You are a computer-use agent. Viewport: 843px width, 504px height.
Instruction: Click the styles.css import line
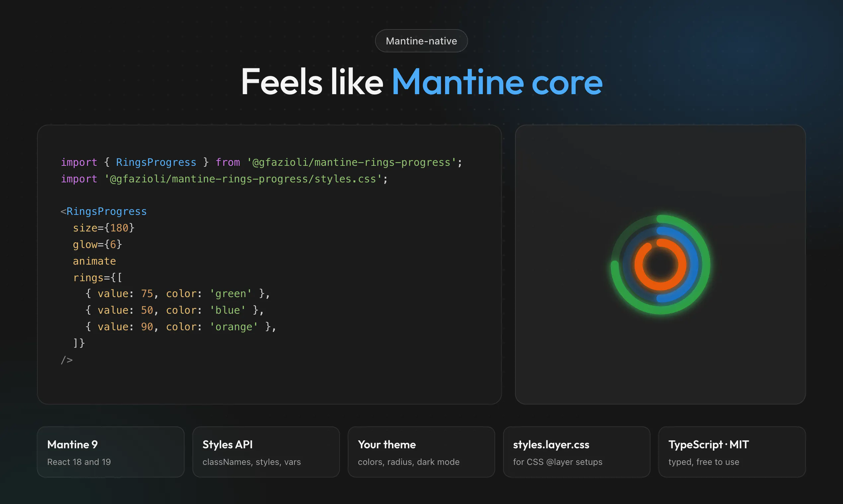(224, 179)
